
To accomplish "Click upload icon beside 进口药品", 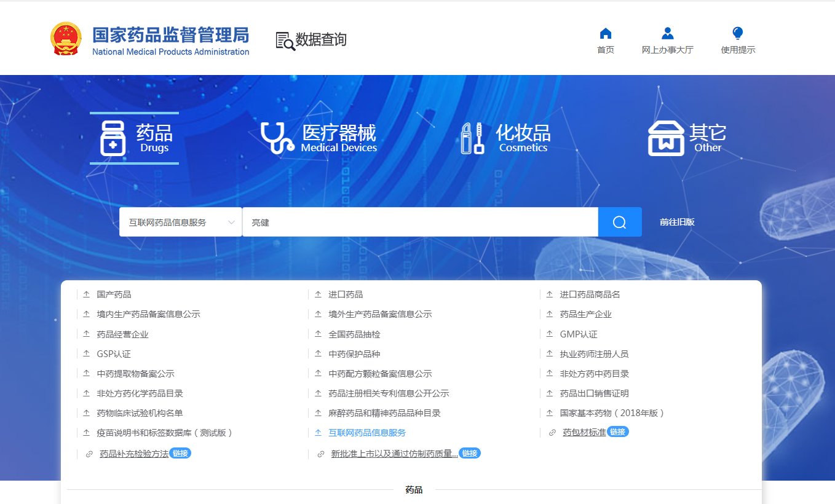I will [318, 294].
